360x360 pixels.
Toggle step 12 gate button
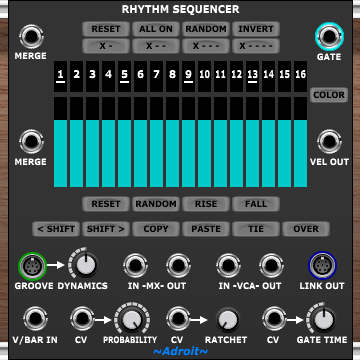(236, 76)
